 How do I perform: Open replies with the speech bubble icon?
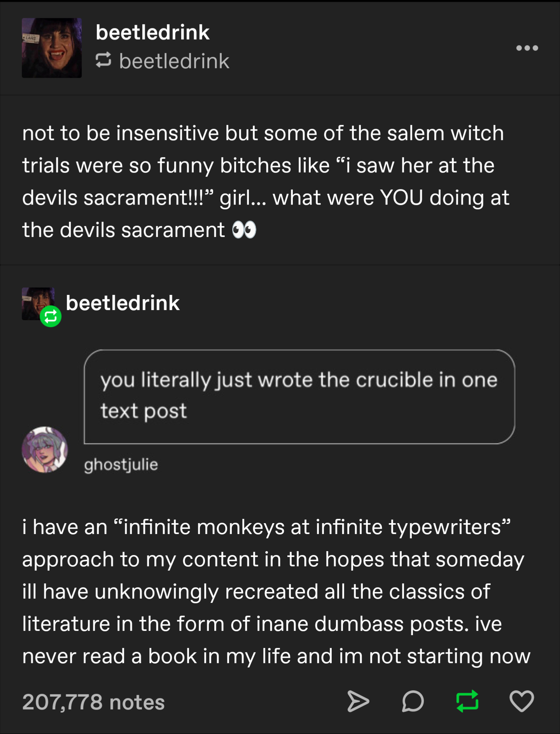[x=413, y=701]
